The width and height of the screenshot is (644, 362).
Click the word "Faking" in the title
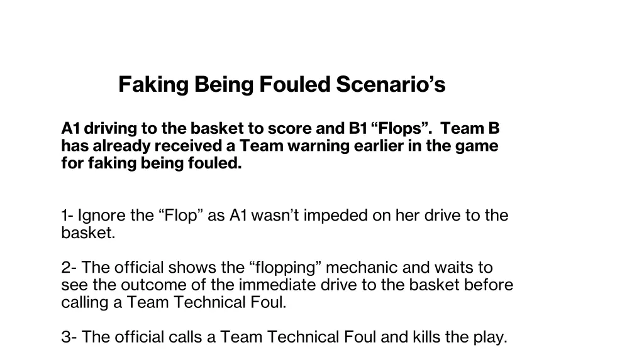point(153,84)
